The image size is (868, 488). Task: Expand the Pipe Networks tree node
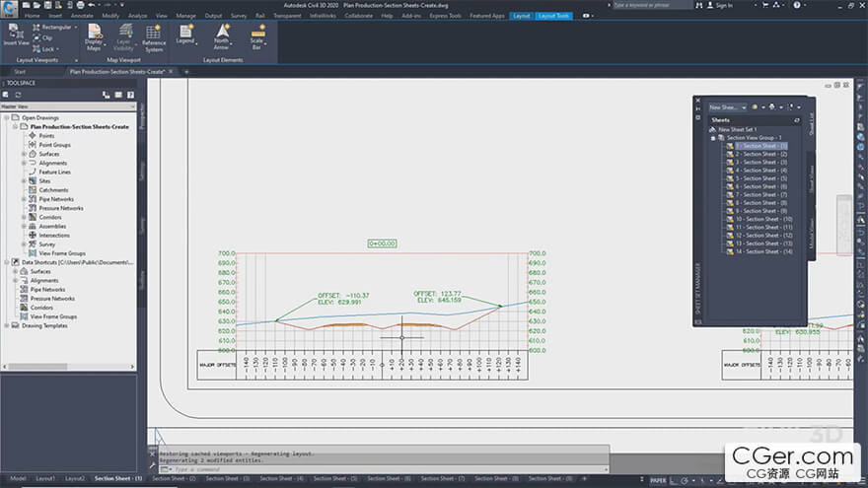pos(24,199)
